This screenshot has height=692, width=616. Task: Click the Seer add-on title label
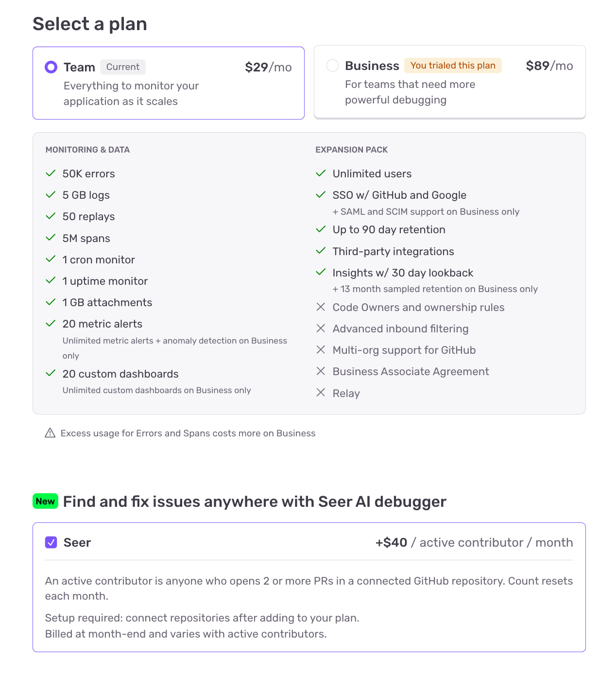pyautogui.click(x=77, y=542)
